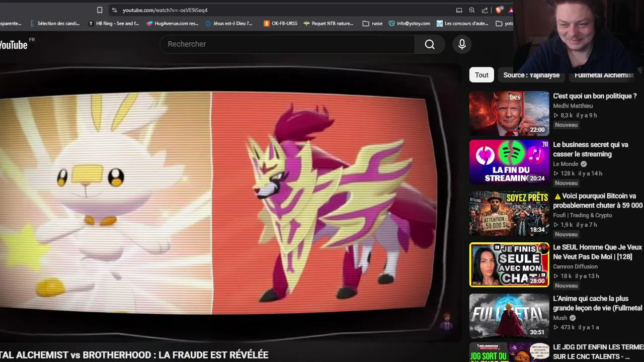The width and height of the screenshot is (644, 362).
Task: Open title 'Voici pourquoi Bitcoin va probablement chuter'
Action: tap(598, 201)
